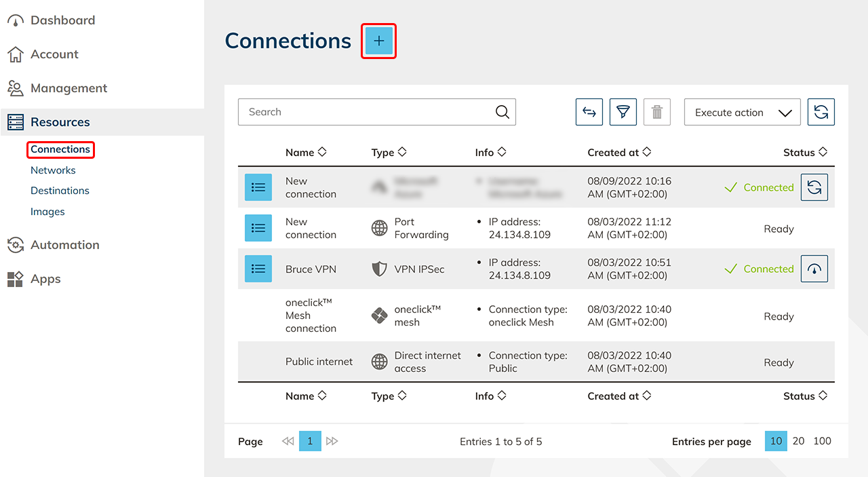Sort by Name column header
The height and width of the screenshot is (477, 868).
(306, 153)
